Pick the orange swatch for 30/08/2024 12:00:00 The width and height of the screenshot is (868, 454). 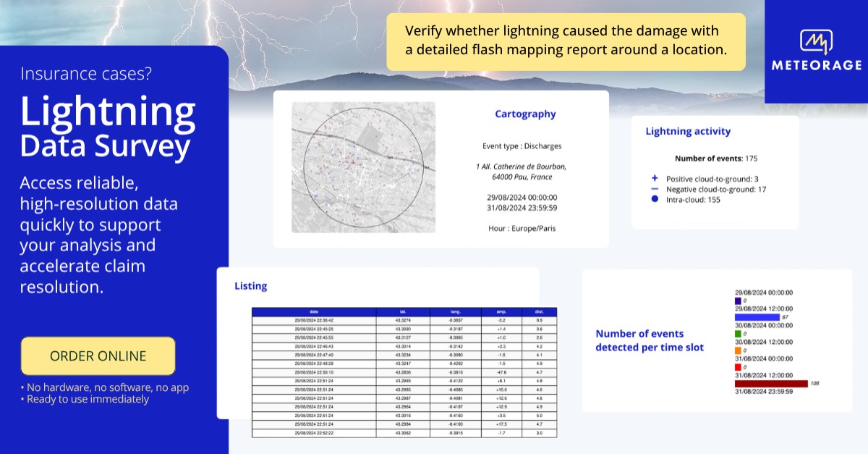(738, 350)
